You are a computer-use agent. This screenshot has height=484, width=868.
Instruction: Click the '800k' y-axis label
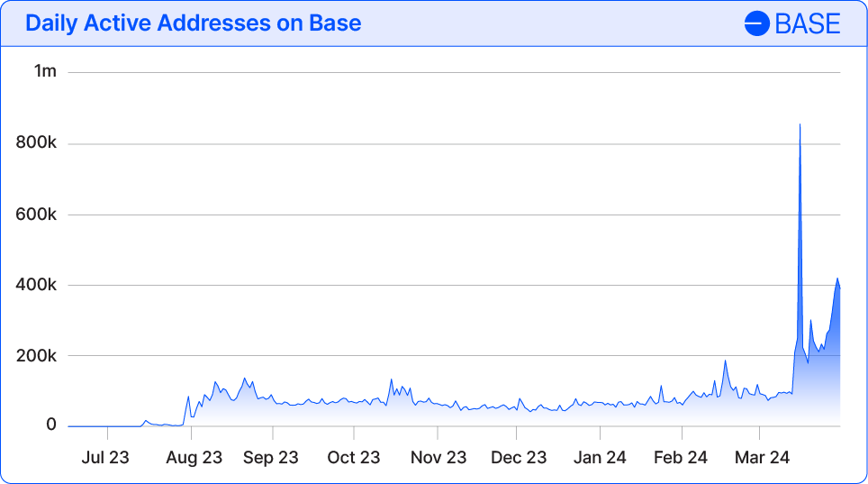pos(36,142)
